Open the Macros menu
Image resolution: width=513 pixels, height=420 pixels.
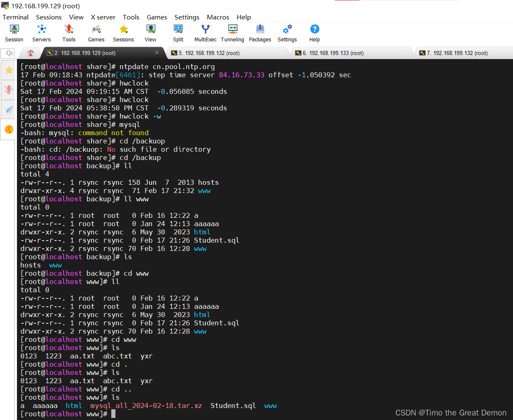(218, 17)
